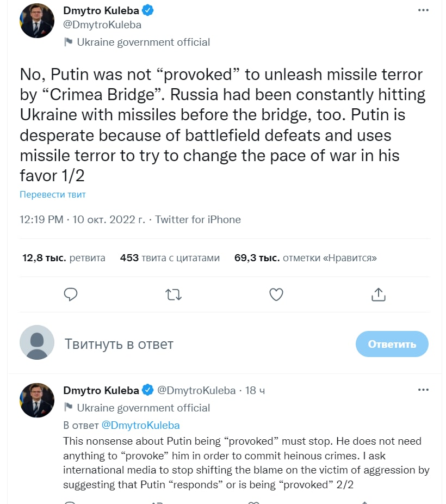This screenshot has height=504, width=446.
Task: Open three-dot menu on reply tweet
Action: pos(423,390)
